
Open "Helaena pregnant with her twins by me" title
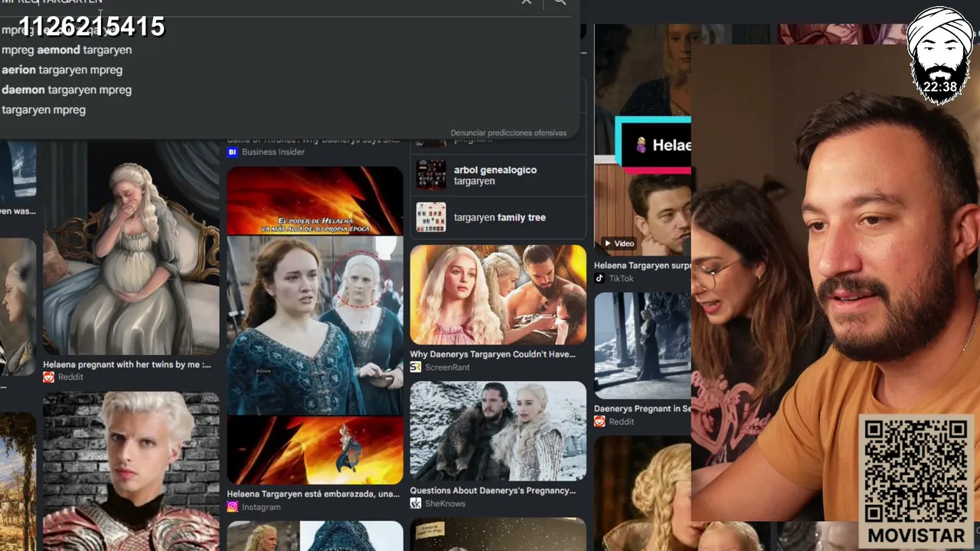coord(127,364)
